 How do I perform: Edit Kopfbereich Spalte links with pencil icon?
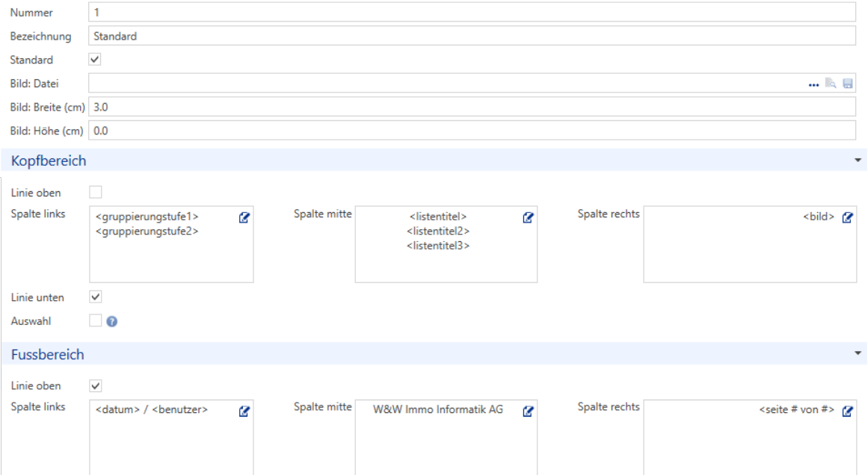click(244, 217)
